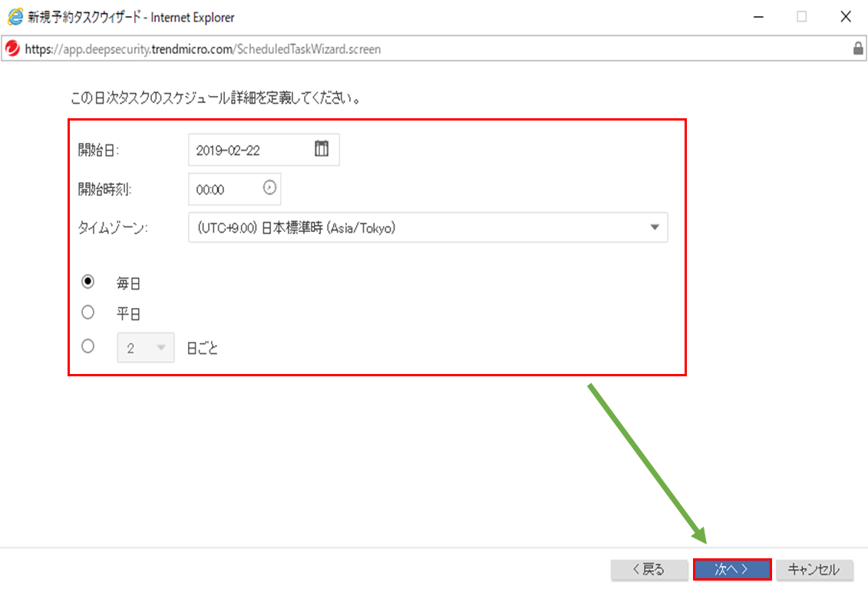868x599 pixels.
Task: Select the 日ごと interval radio button
Action: 88,347
